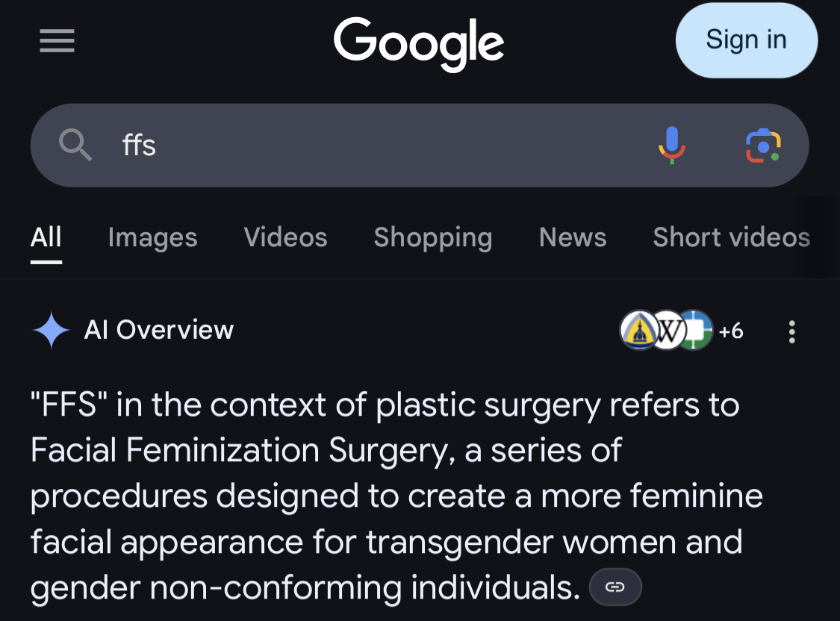Start voice search with the microphone
Image resolution: width=840 pixels, height=621 pixels.
pos(671,145)
